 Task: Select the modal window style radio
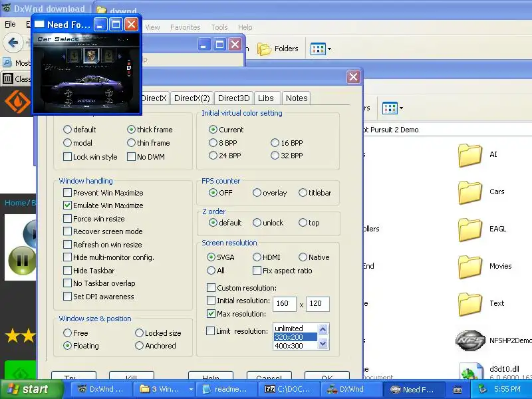click(x=67, y=143)
